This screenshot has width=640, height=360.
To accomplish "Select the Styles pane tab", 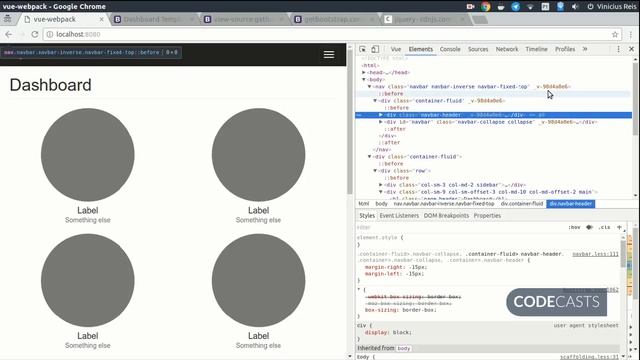I will tap(367, 216).
